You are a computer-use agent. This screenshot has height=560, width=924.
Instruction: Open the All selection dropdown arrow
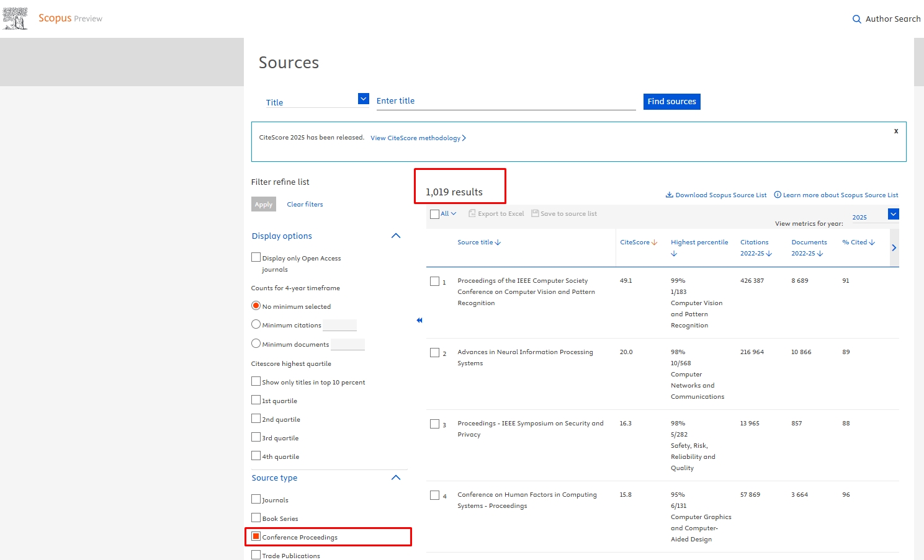tap(454, 213)
